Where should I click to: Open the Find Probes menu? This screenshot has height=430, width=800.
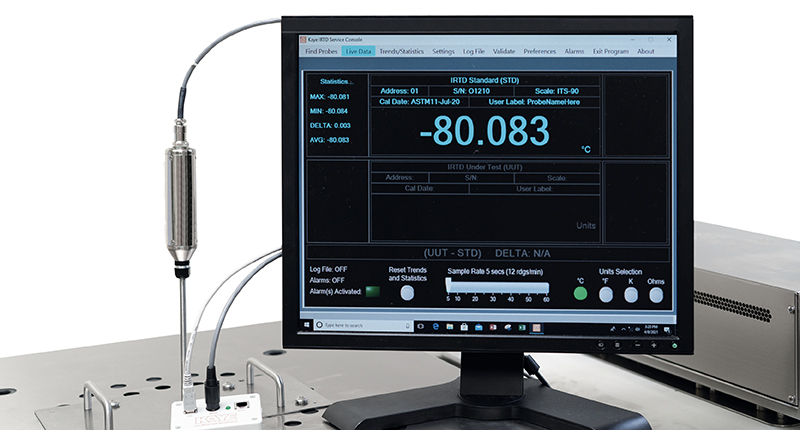point(320,50)
